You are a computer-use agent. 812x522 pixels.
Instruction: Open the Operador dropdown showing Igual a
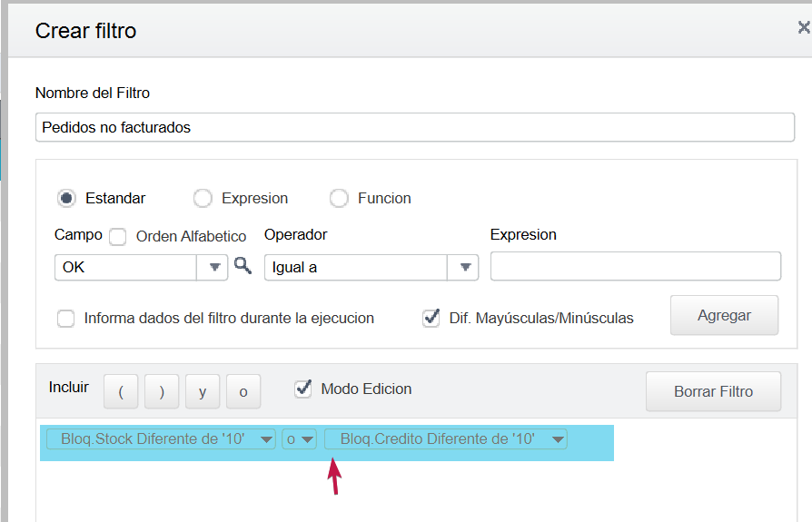(465, 268)
